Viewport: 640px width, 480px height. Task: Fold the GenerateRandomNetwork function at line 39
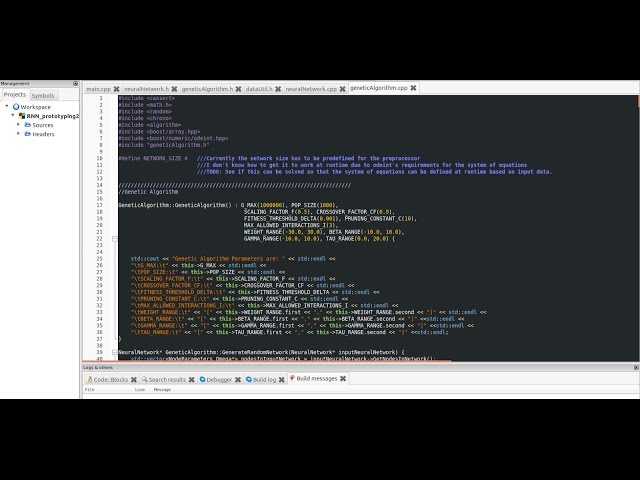(x=115, y=352)
